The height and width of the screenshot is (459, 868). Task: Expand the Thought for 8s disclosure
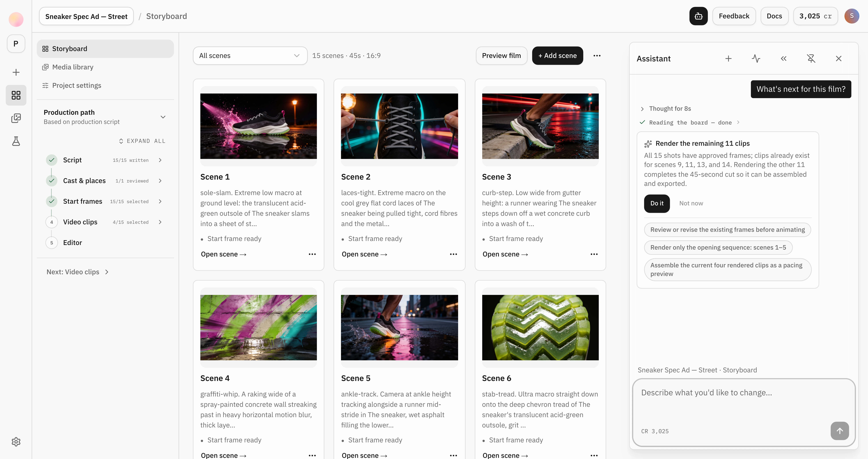pos(665,109)
